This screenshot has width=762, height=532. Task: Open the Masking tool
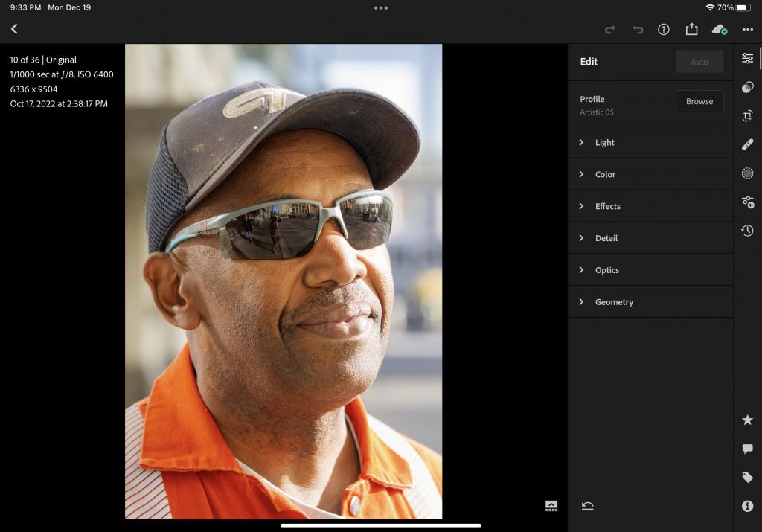point(747,173)
